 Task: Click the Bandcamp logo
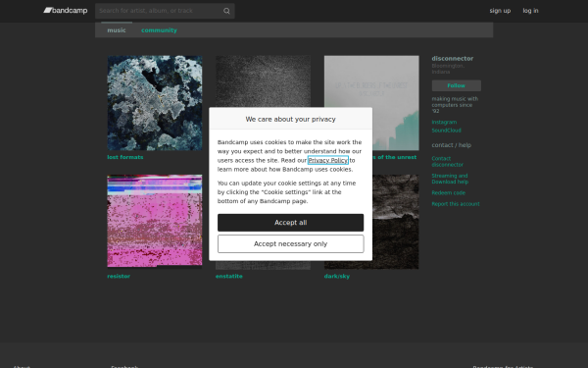(66, 11)
